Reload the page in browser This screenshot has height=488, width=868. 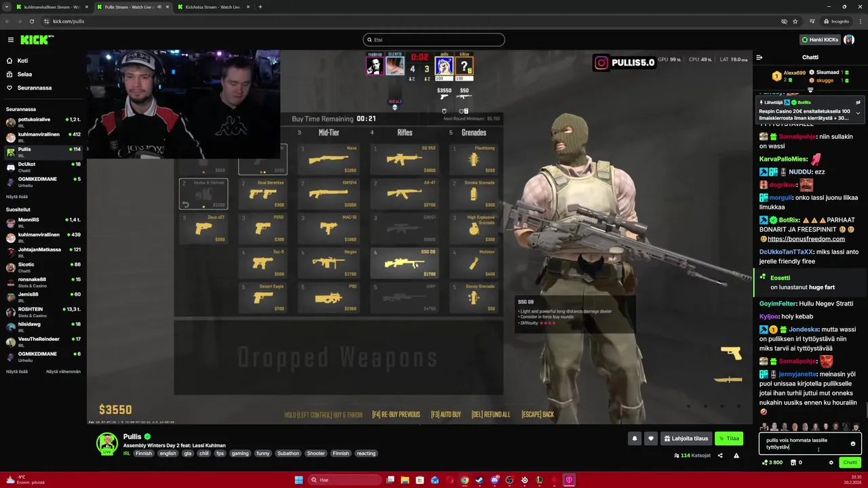coord(31,21)
